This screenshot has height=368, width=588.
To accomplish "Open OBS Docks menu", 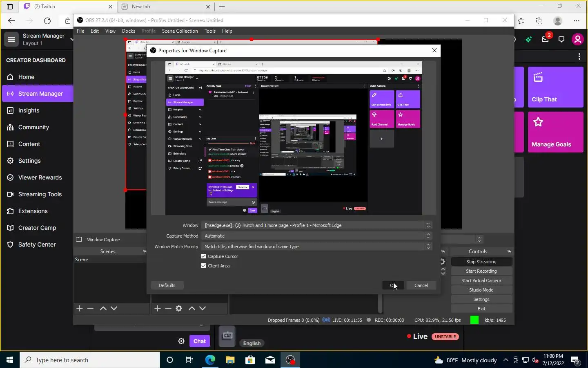I will click(x=129, y=31).
